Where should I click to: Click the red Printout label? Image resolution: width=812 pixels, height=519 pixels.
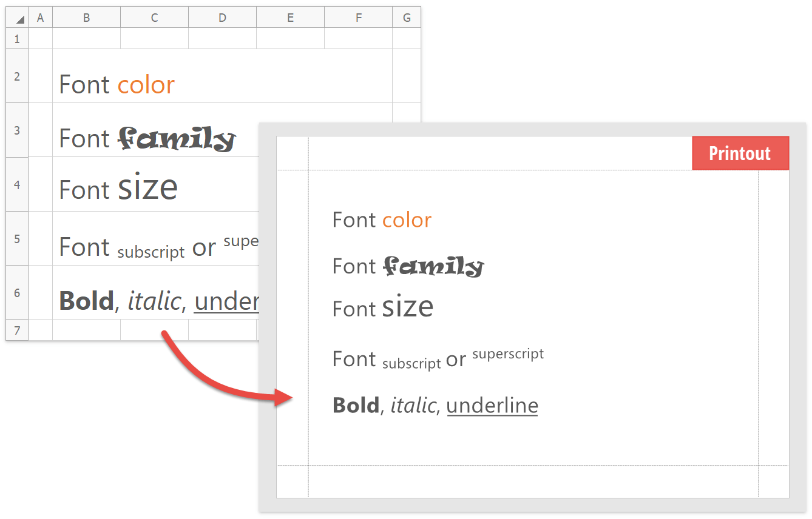(740, 153)
